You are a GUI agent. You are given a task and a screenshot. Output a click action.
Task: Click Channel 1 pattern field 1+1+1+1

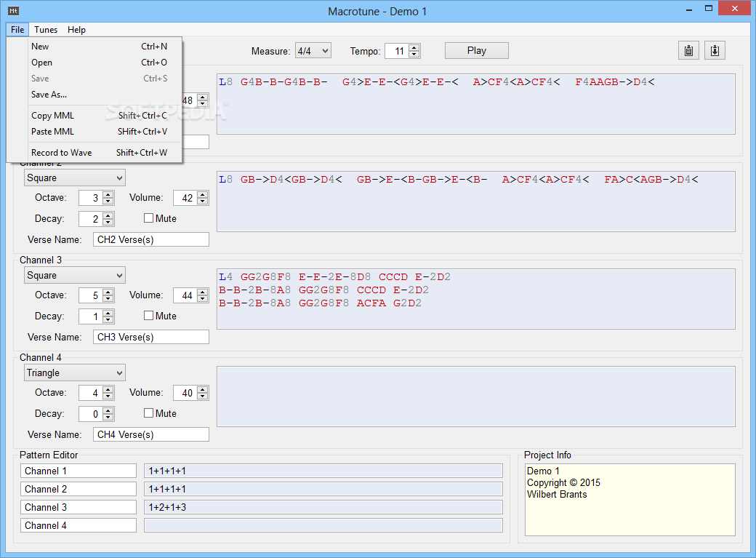click(x=323, y=471)
